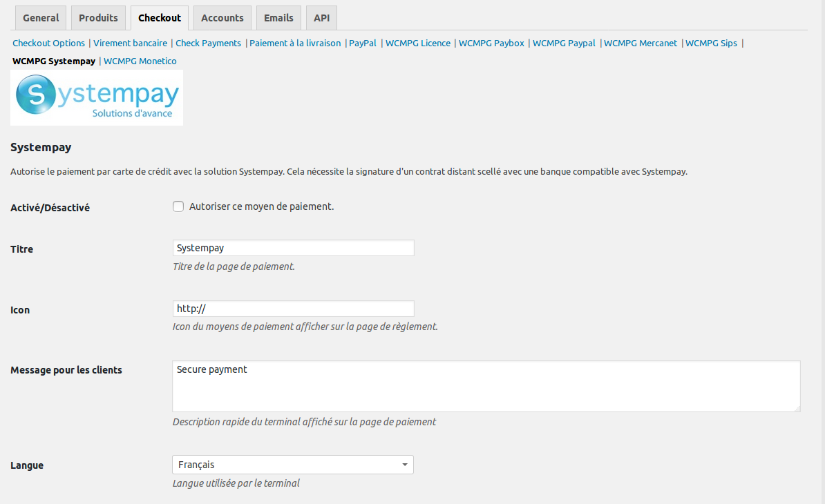Click 'Icon du moyens de paiement' hint text

(305, 327)
